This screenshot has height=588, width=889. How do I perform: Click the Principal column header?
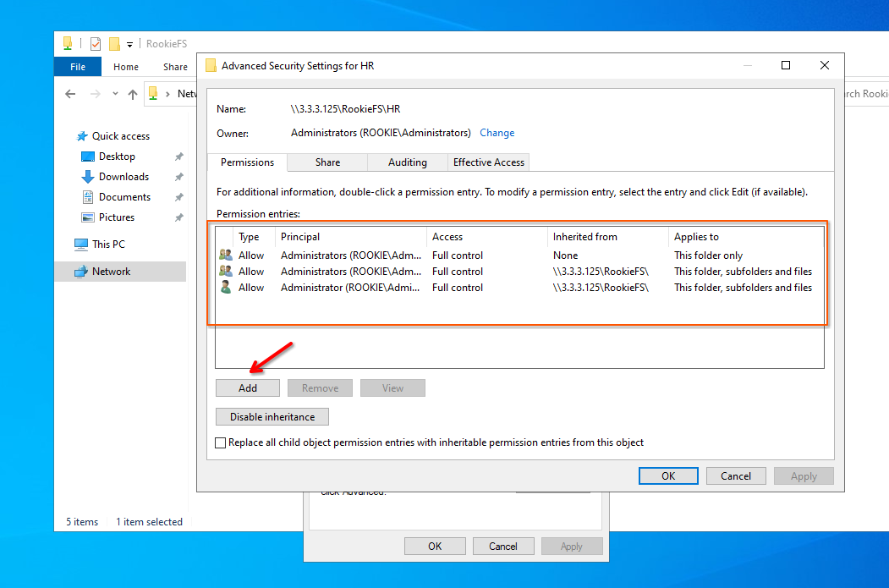[x=300, y=237]
